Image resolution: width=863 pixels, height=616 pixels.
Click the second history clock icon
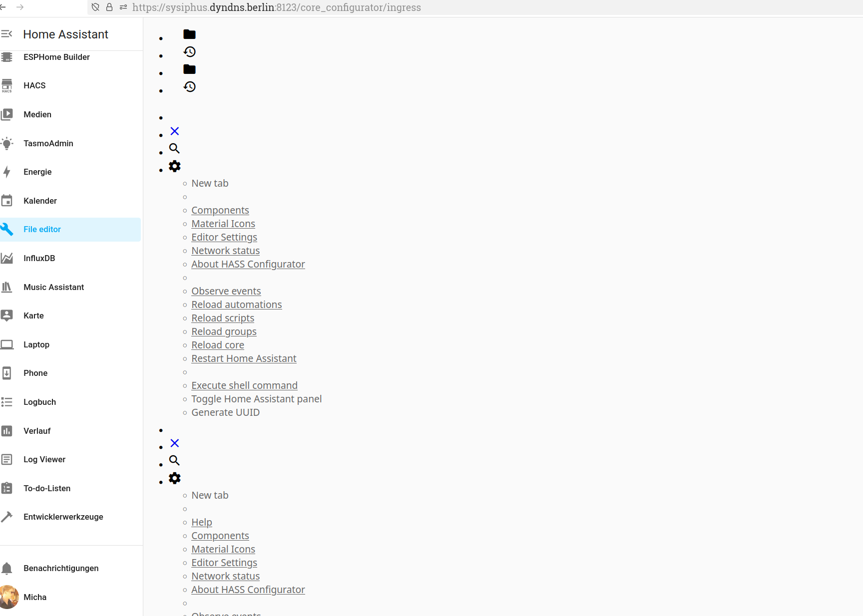(189, 87)
